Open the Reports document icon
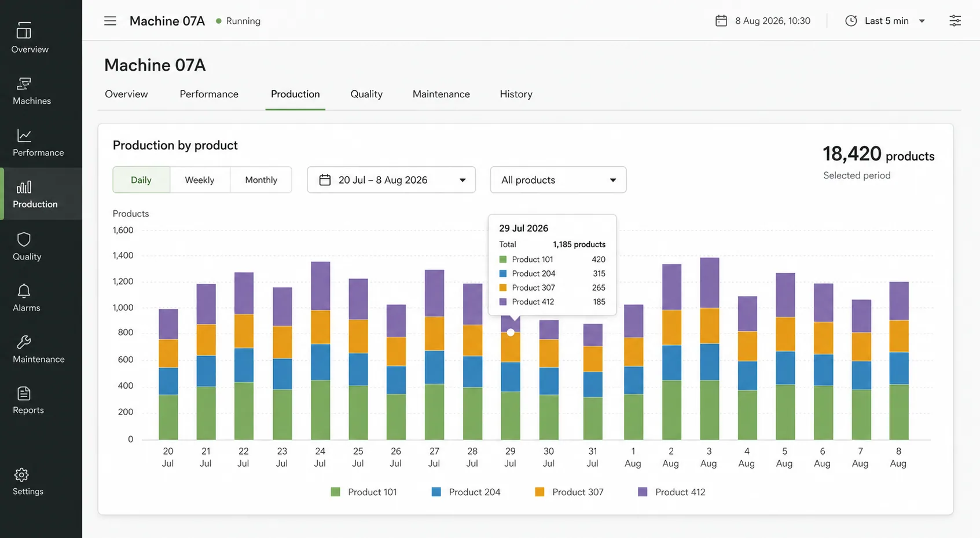 tap(24, 394)
